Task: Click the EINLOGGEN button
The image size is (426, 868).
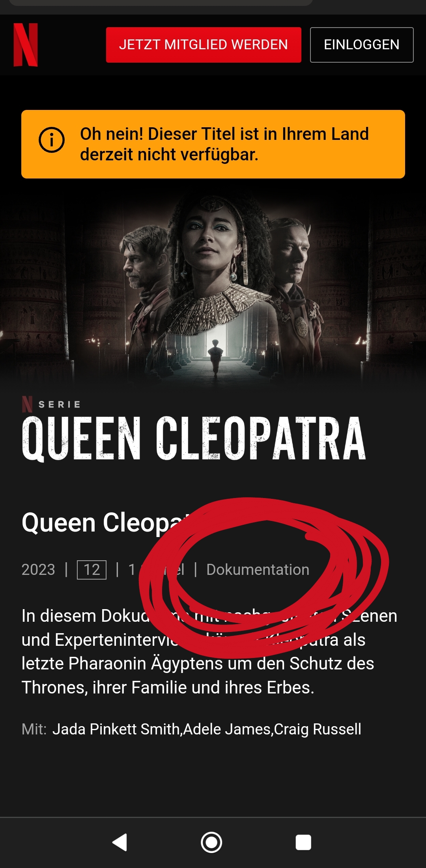Action: [362, 45]
